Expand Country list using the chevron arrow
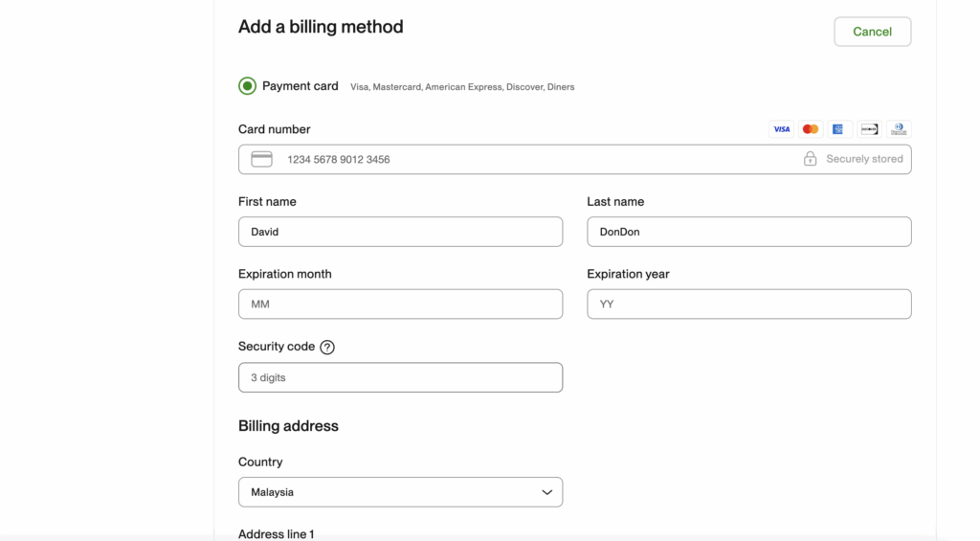This screenshot has width=980, height=541. click(x=546, y=492)
